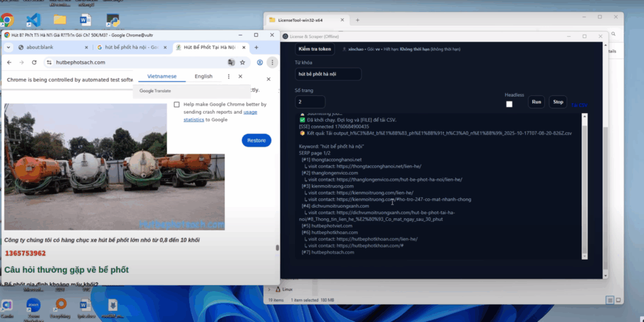Open Translate popup more options dots

[x=229, y=76]
